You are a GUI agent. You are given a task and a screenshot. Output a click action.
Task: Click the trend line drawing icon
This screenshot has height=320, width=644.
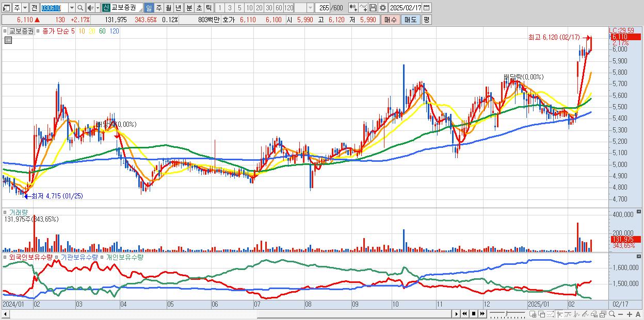pos(568,314)
